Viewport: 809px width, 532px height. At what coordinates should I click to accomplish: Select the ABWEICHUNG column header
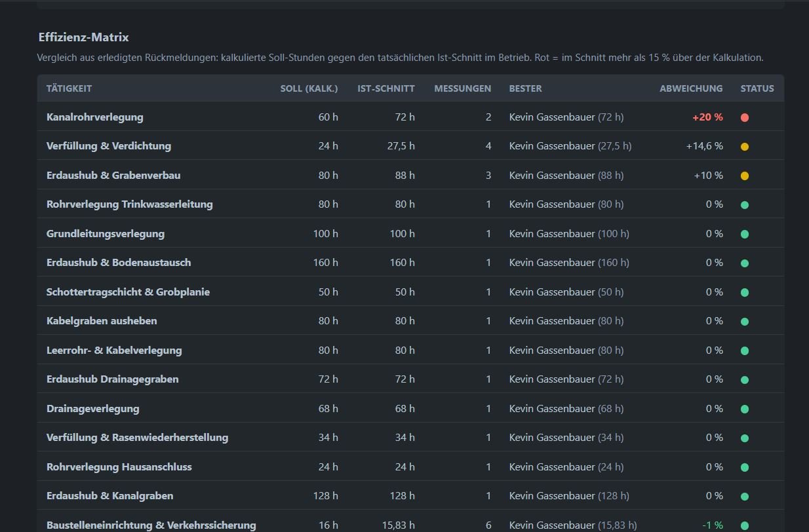tap(691, 88)
